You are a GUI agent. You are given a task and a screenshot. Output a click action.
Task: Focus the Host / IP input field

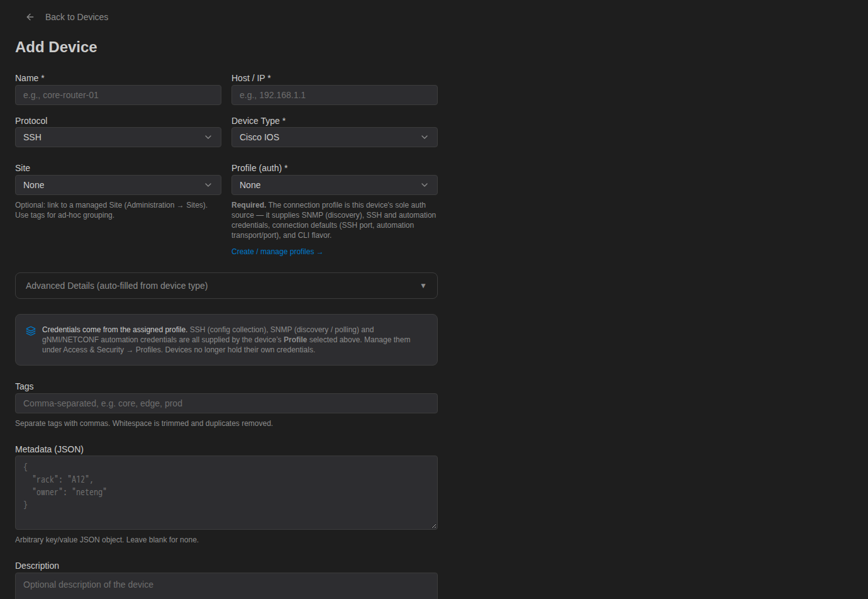[x=335, y=95]
